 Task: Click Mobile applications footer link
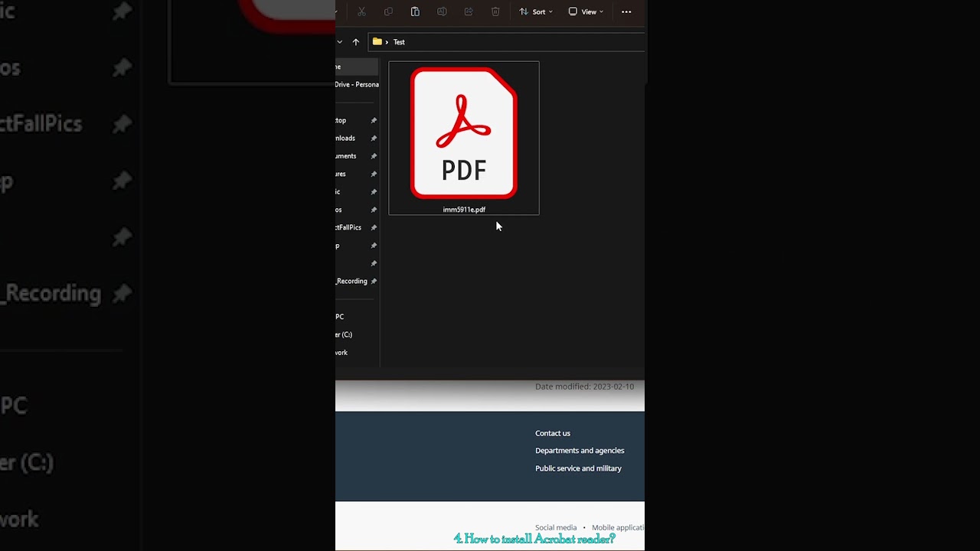tap(618, 527)
